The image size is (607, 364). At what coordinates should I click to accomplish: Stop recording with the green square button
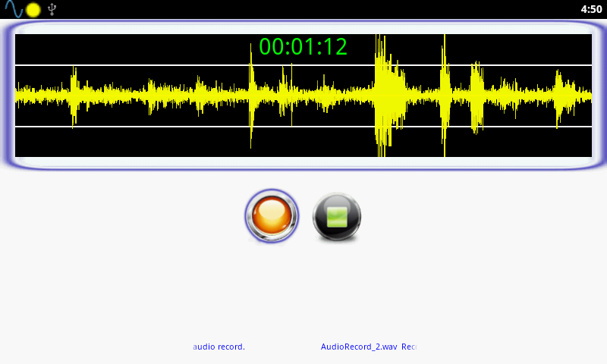click(337, 217)
